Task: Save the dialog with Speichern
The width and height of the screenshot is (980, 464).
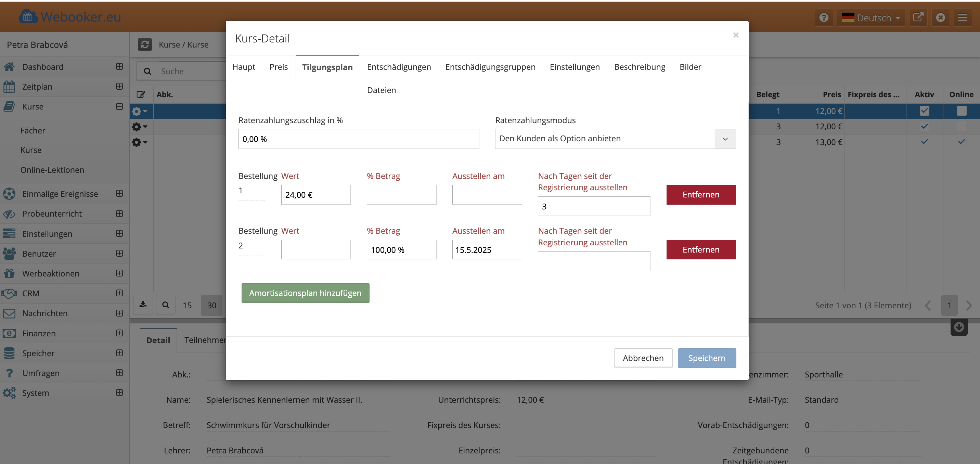Action: 707,358
